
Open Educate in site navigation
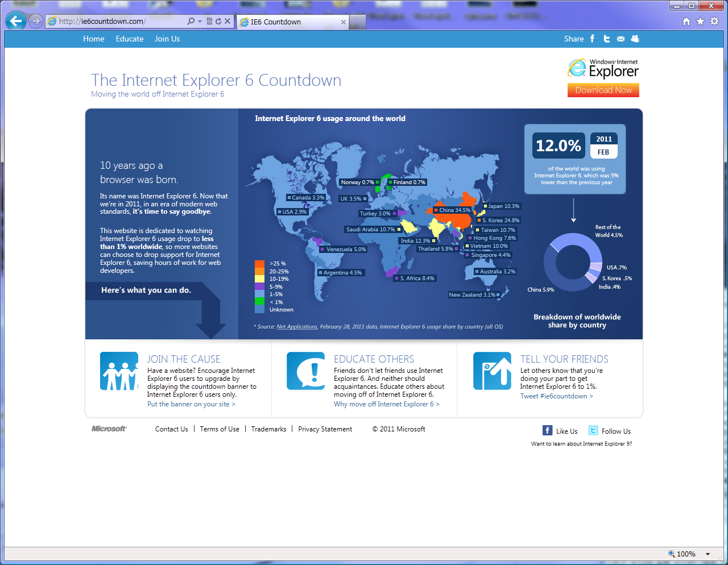pyautogui.click(x=130, y=39)
